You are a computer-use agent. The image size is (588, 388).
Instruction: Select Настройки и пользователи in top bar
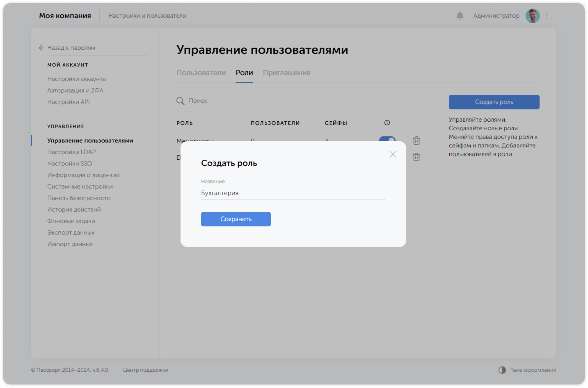148,16
